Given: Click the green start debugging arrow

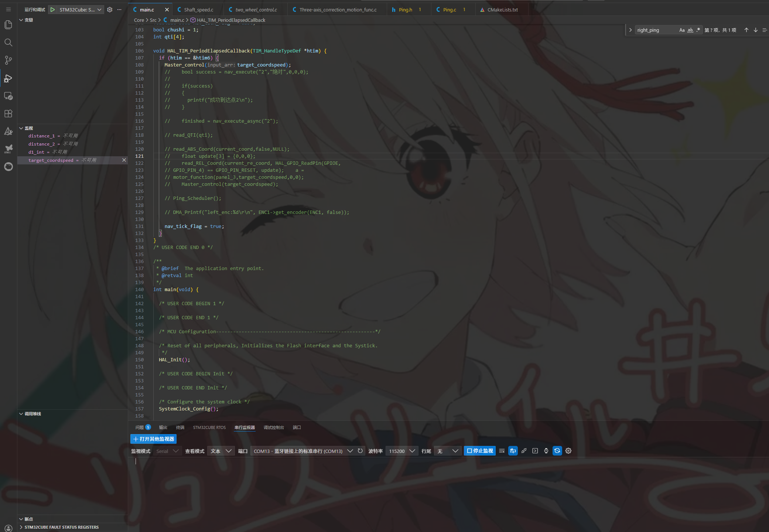Looking at the screenshot, I should pyautogui.click(x=53, y=10).
